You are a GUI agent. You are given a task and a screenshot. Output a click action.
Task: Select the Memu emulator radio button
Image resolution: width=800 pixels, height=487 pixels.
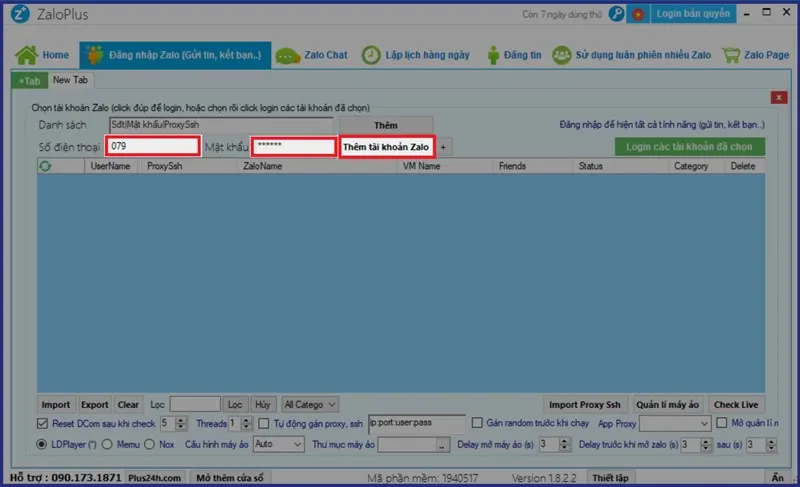[x=109, y=444]
